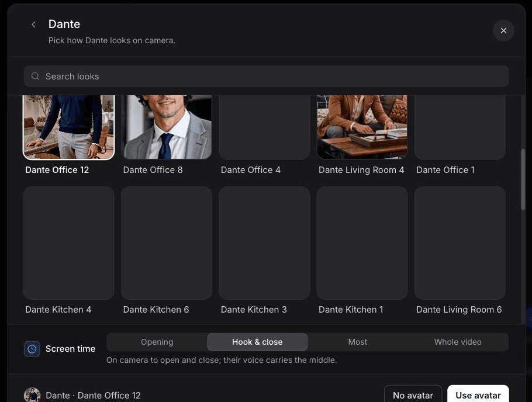
Task: Select the Dante Living Room 4 look
Action: (x=362, y=127)
